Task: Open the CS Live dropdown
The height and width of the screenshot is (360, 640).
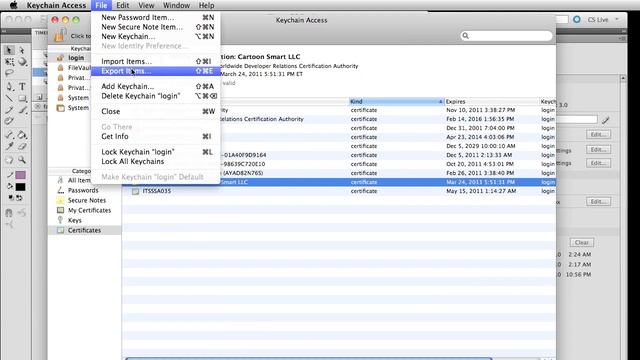Action: 602,20
